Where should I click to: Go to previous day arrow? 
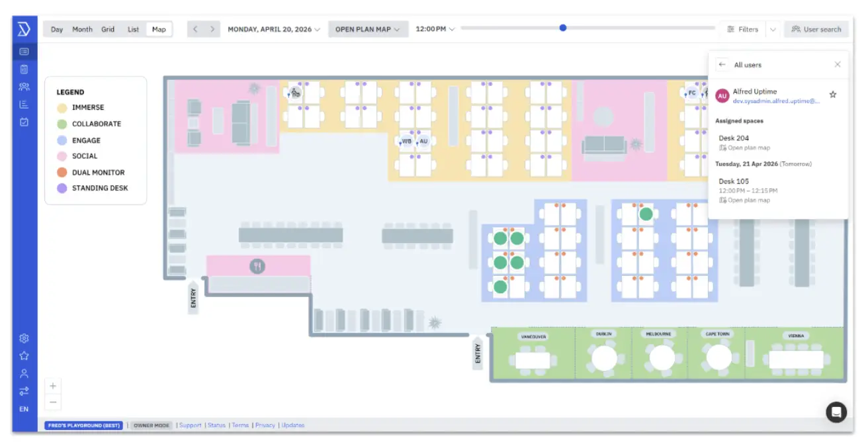click(x=195, y=29)
